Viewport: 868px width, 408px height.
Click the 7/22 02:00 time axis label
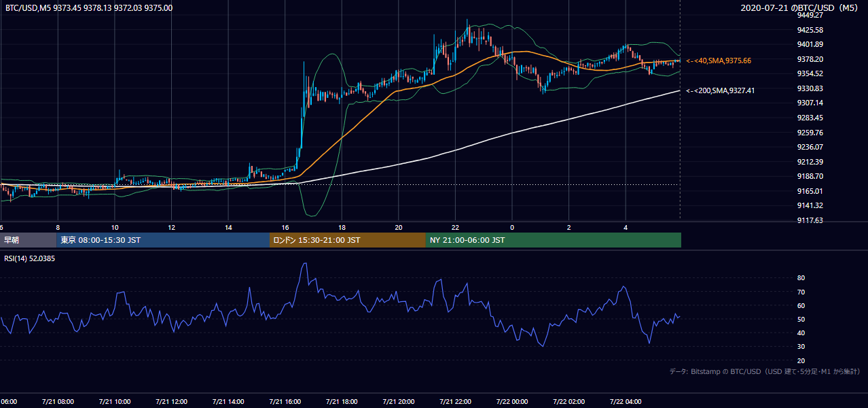(569, 401)
